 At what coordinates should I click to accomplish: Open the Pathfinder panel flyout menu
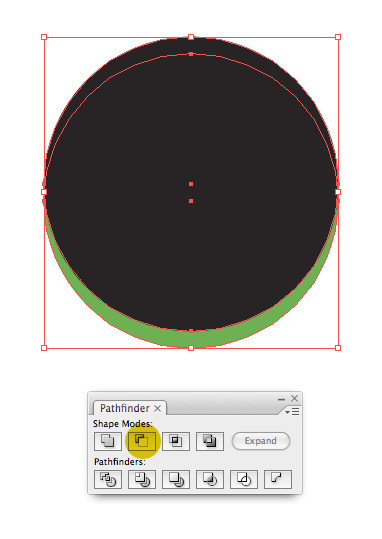pyautogui.click(x=293, y=411)
